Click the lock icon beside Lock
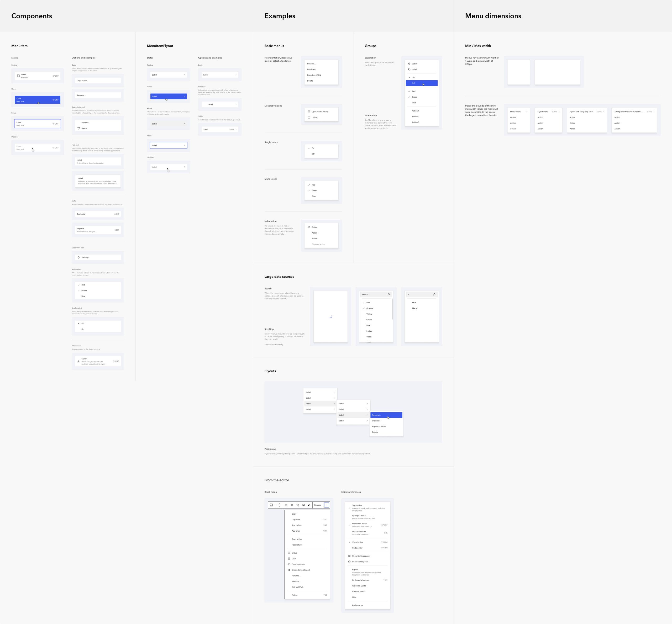Viewport: 672px width, 624px height. 289,558
